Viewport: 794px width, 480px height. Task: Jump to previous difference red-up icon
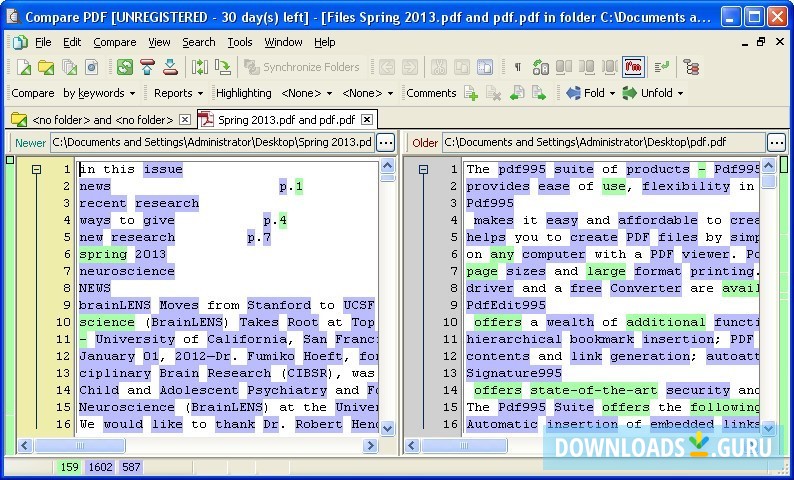(148, 67)
